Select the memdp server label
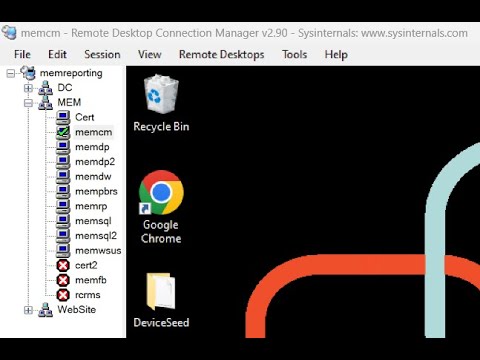 click(92, 147)
